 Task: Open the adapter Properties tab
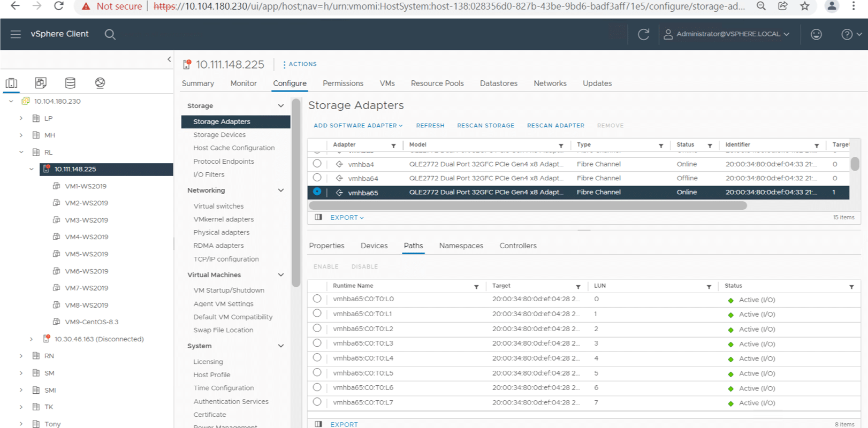pos(327,246)
